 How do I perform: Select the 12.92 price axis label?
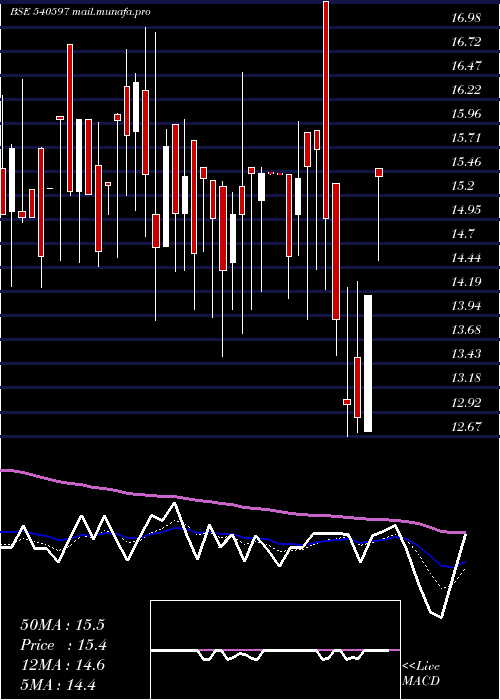click(x=466, y=403)
